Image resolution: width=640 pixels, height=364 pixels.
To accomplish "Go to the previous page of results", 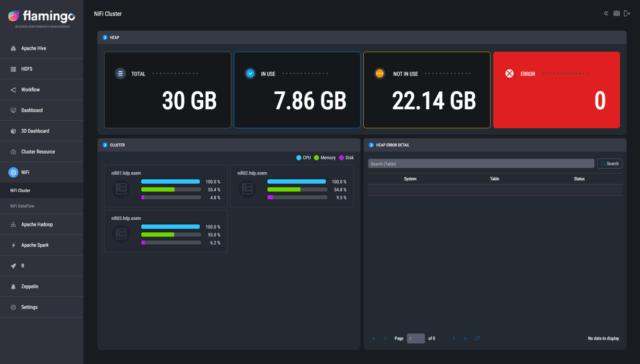I will (x=386, y=338).
